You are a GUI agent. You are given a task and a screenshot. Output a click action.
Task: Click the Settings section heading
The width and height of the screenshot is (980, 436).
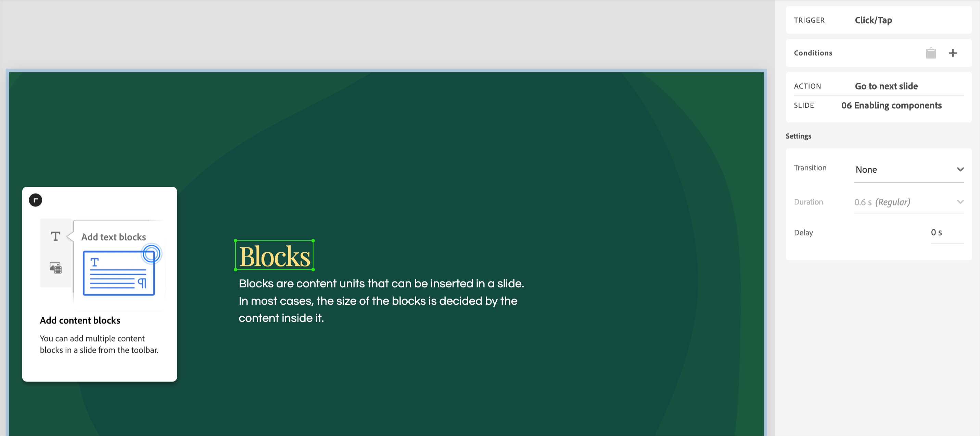pos(798,136)
